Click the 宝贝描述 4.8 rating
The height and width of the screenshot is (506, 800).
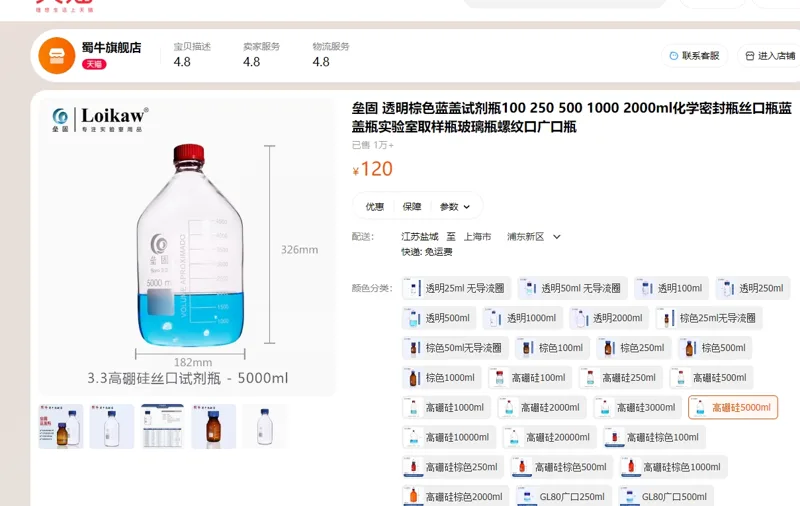click(x=192, y=55)
